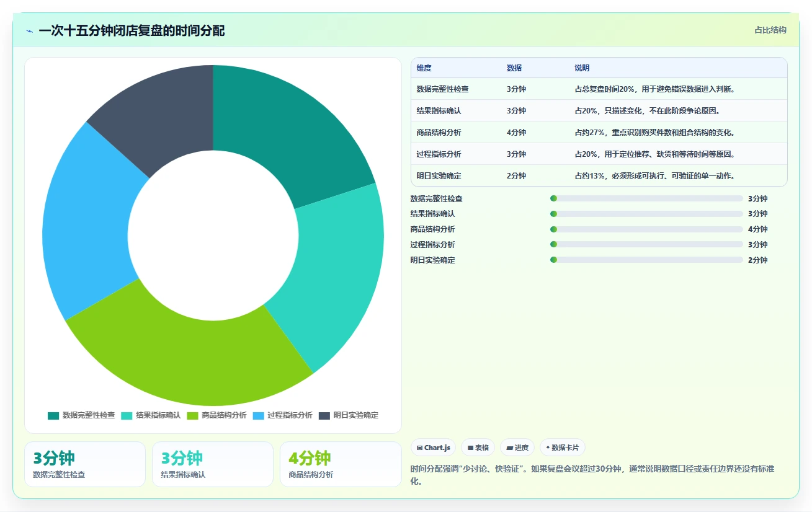This screenshot has width=812, height=512.
Task: Click the 3分钟 结果指标确认 data card
Action: [x=213, y=464]
